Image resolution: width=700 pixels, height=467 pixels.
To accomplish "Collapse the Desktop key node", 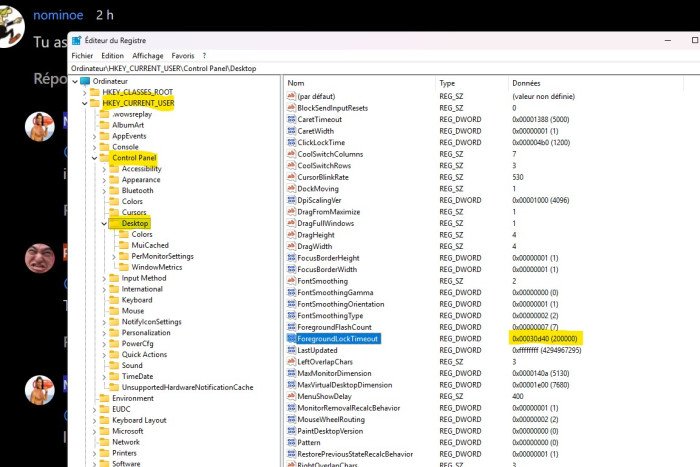I will [x=104, y=224].
